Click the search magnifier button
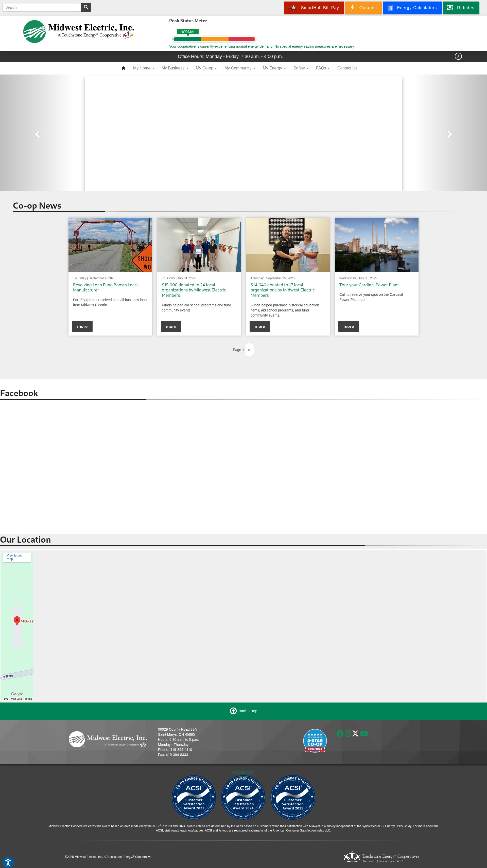The image size is (487, 868). point(86,7)
